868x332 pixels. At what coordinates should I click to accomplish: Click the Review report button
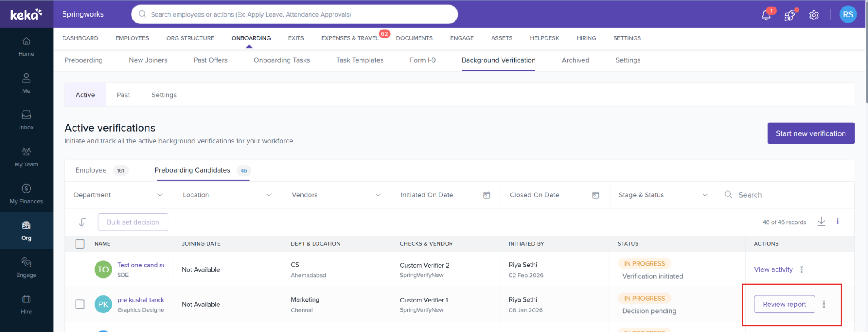point(784,304)
